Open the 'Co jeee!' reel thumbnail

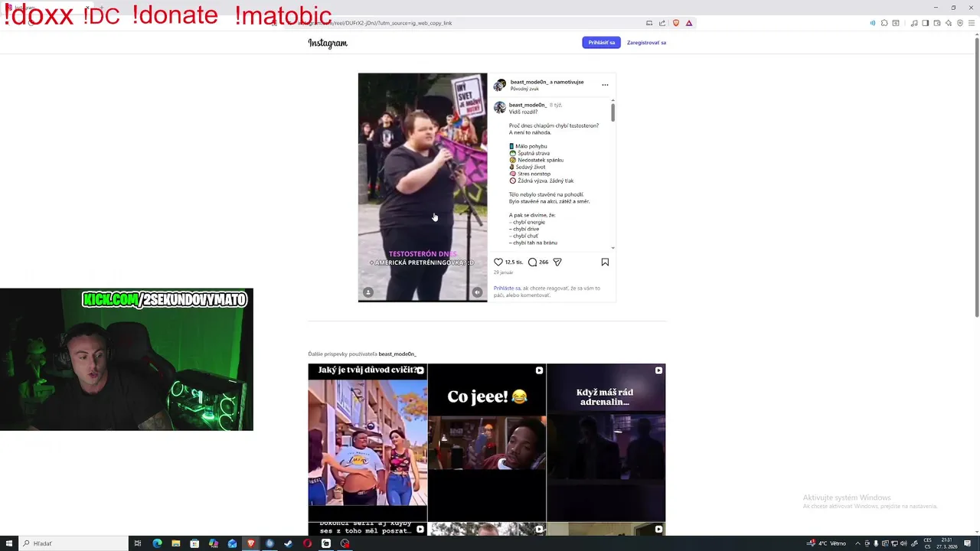487,442
